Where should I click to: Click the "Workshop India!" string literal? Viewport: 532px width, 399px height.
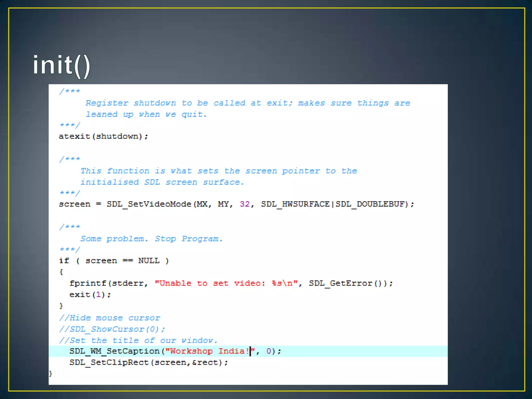coord(210,351)
